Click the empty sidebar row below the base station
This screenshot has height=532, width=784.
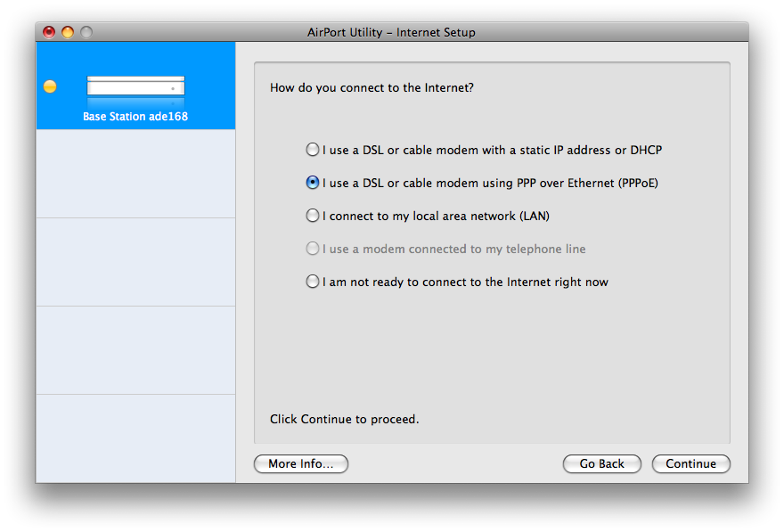point(135,174)
